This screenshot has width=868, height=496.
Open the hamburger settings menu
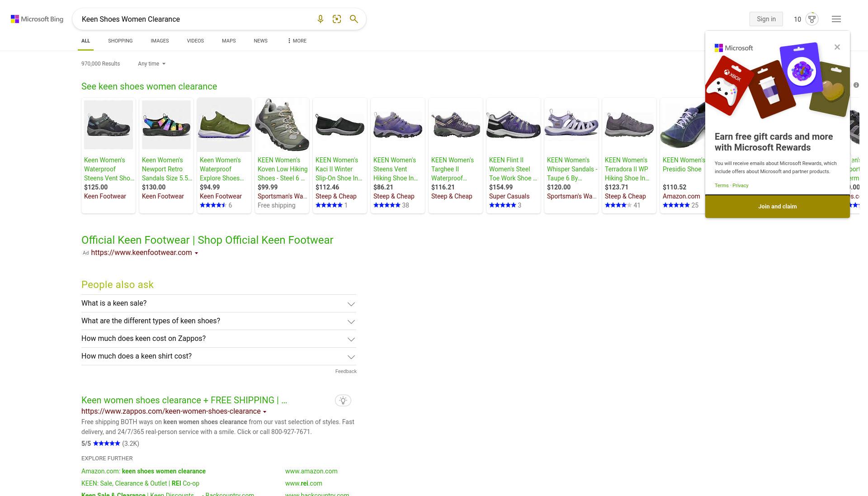click(836, 19)
